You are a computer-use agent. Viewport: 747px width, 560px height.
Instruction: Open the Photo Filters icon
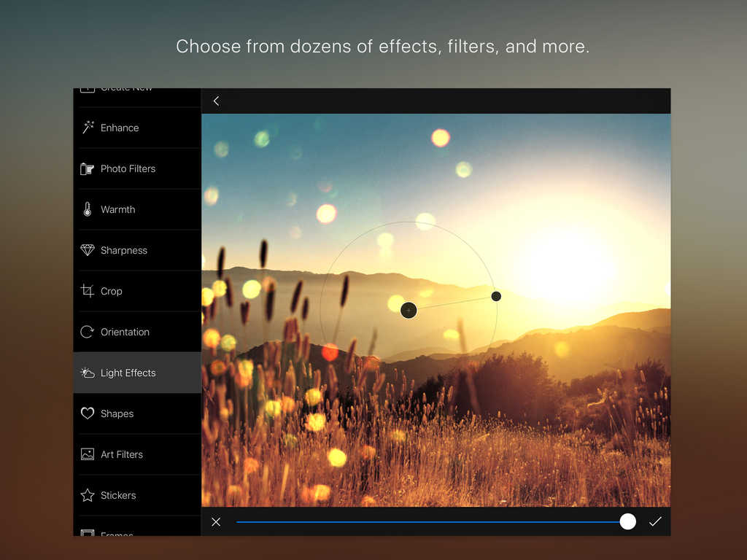(x=88, y=168)
